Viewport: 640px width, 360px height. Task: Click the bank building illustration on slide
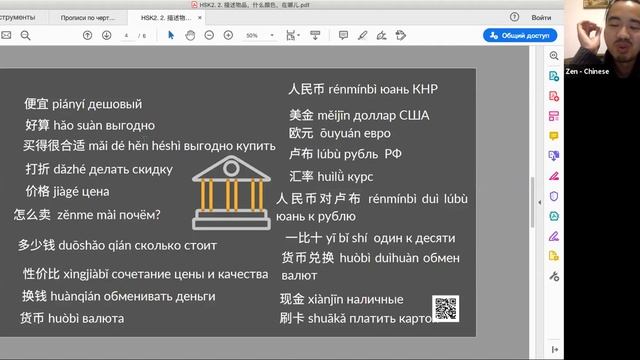coord(231,193)
